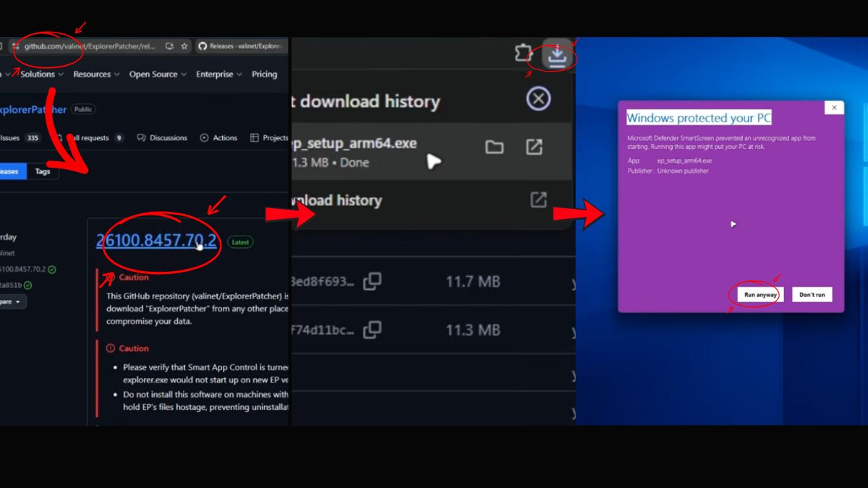Click the install app icon in the address bar
Screen dimensions: 868x488
pyautogui.click(x=169, y=46)
